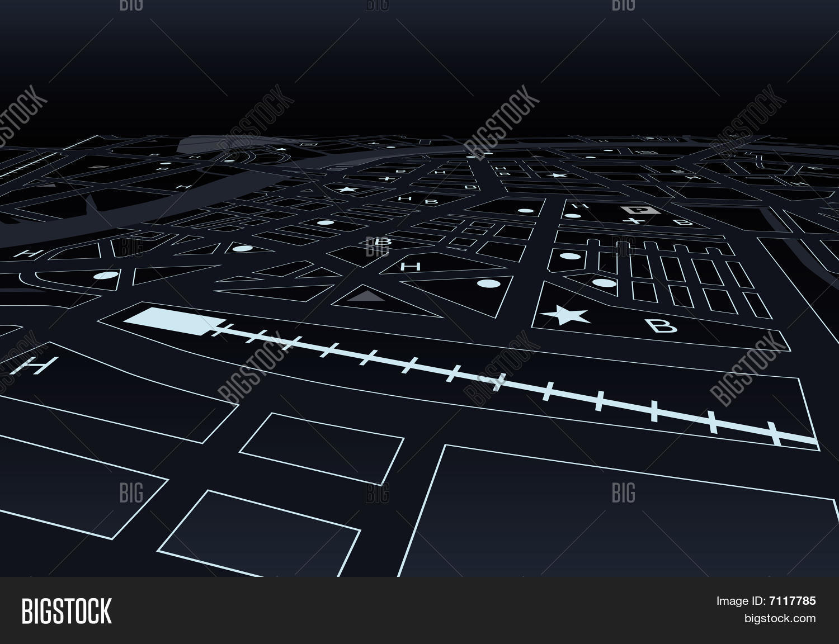This screenshot has width=839, height=644.
Task: Click the H symbol just above the gray triangle
Action: tap(411, 267)
